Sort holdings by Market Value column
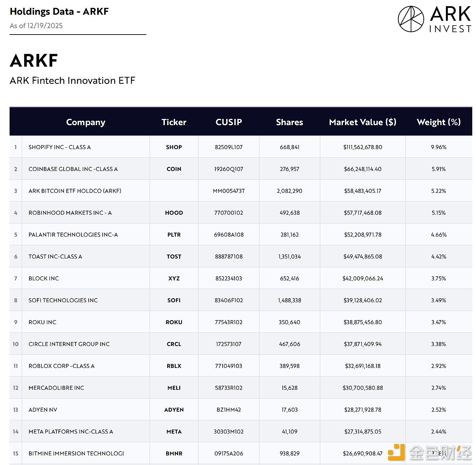 pyautogui.click(x=362, y=122)
